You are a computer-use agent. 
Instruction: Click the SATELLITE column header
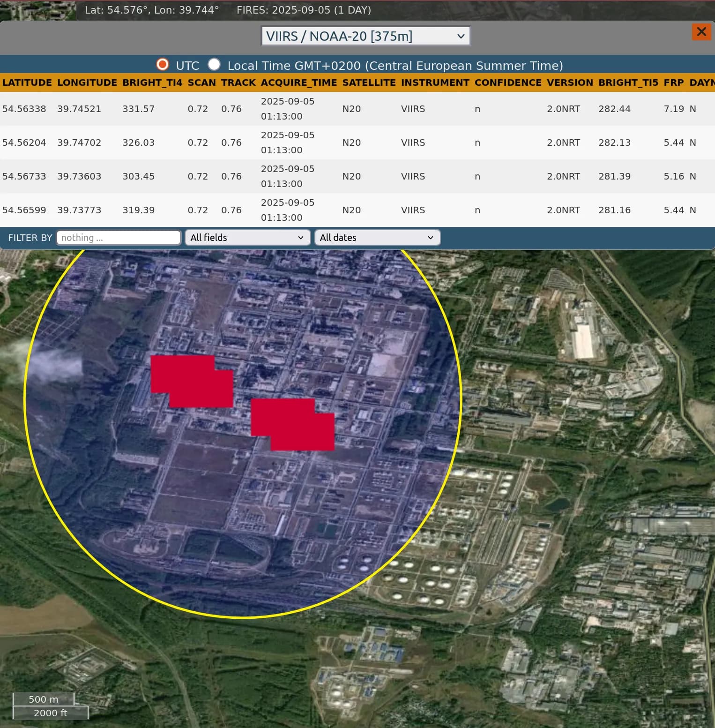pos(369,83)
